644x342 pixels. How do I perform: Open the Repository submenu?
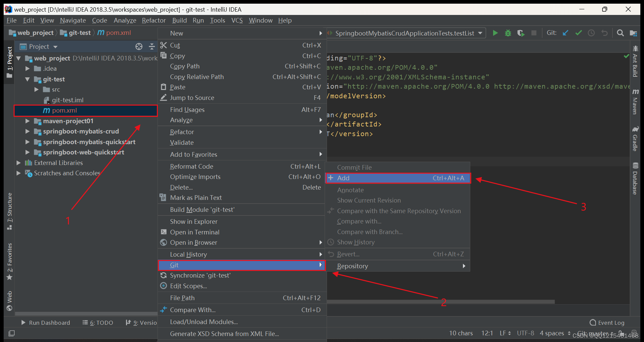(398, 266)
